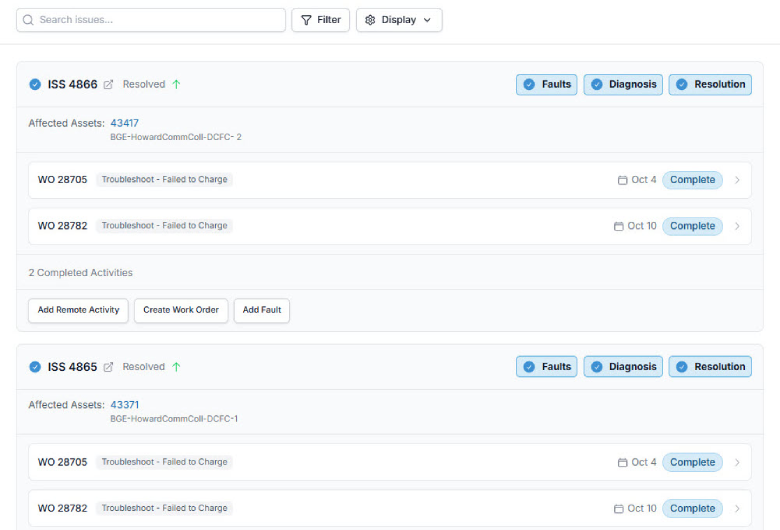Toggle the Resolution checkmark chip on ISS 4865

(x=682, y=367)
